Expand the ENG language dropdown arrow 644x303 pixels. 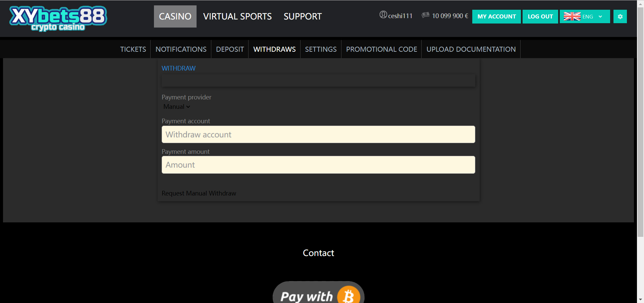click(x=600, y=16)
